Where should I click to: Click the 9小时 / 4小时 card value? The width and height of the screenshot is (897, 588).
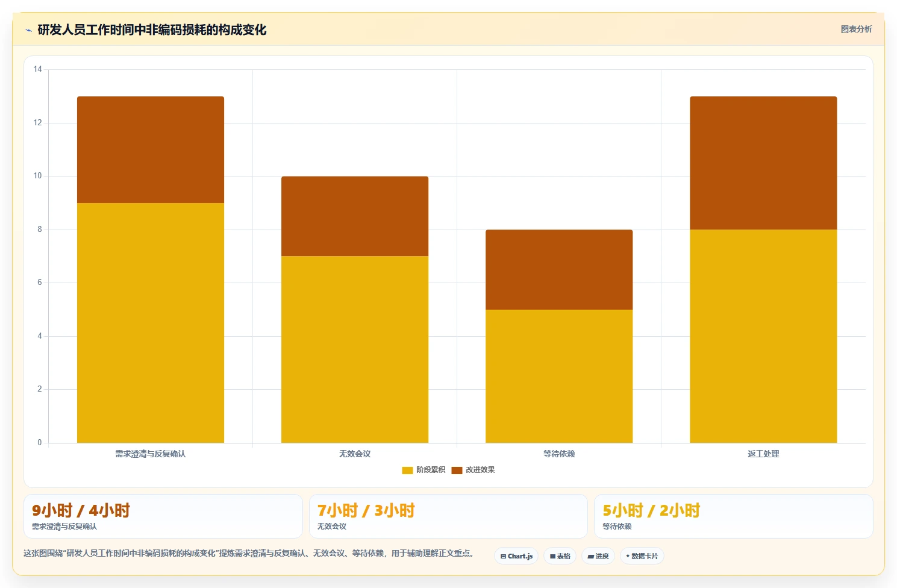coord(81,510)
